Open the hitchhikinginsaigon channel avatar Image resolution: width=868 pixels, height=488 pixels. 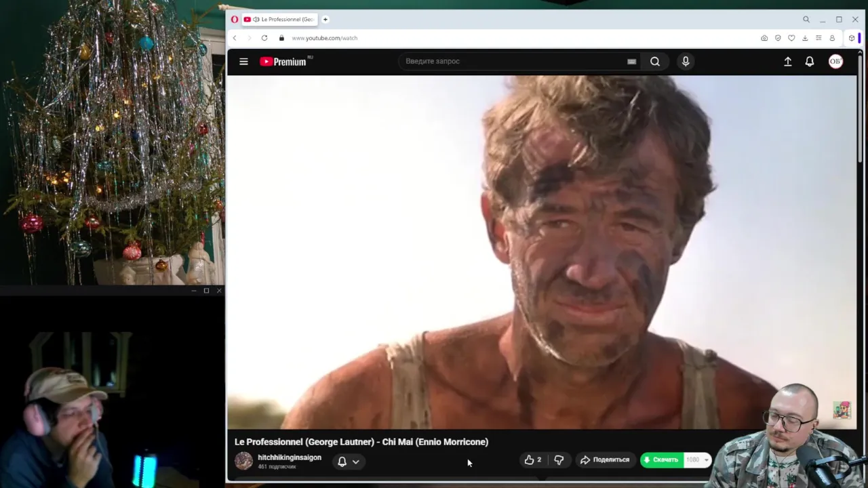point(243,461)
